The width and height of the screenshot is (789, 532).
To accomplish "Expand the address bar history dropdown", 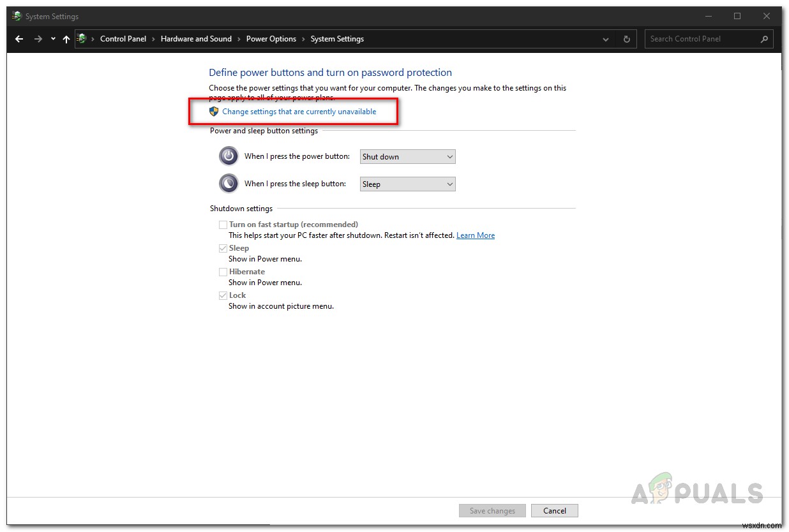I will coord(605,39).
